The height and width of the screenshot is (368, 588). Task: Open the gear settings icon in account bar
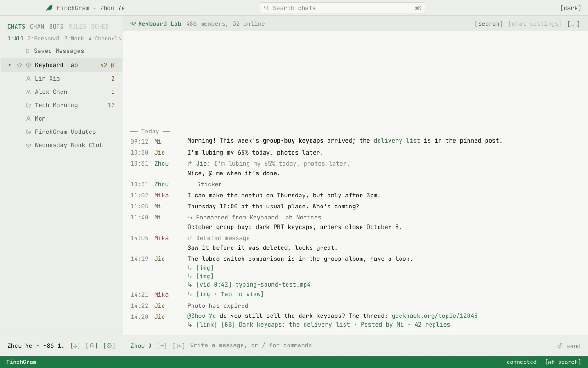pos(109,345)
